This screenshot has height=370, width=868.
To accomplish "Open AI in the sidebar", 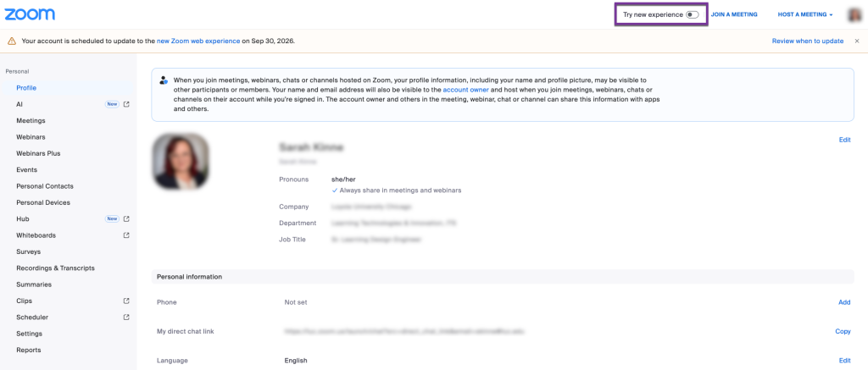I will click(19, 104).
